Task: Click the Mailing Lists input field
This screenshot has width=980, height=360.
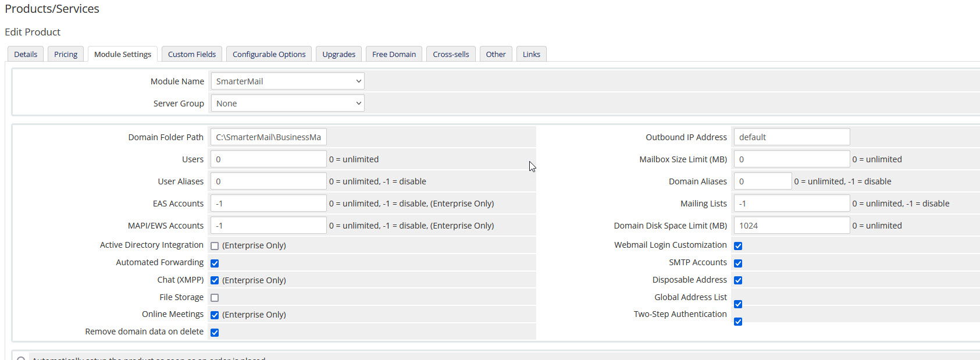Action: [x=791, y=204]
